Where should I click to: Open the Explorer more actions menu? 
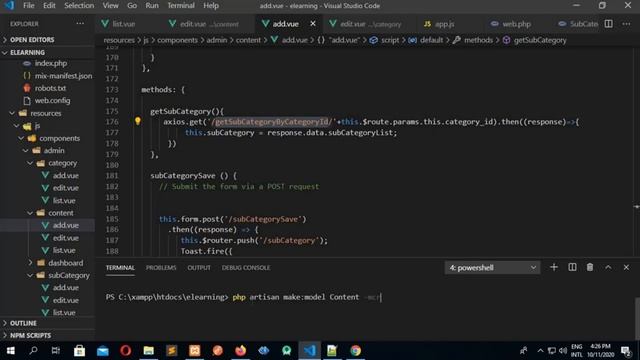(x=80, y=24)
